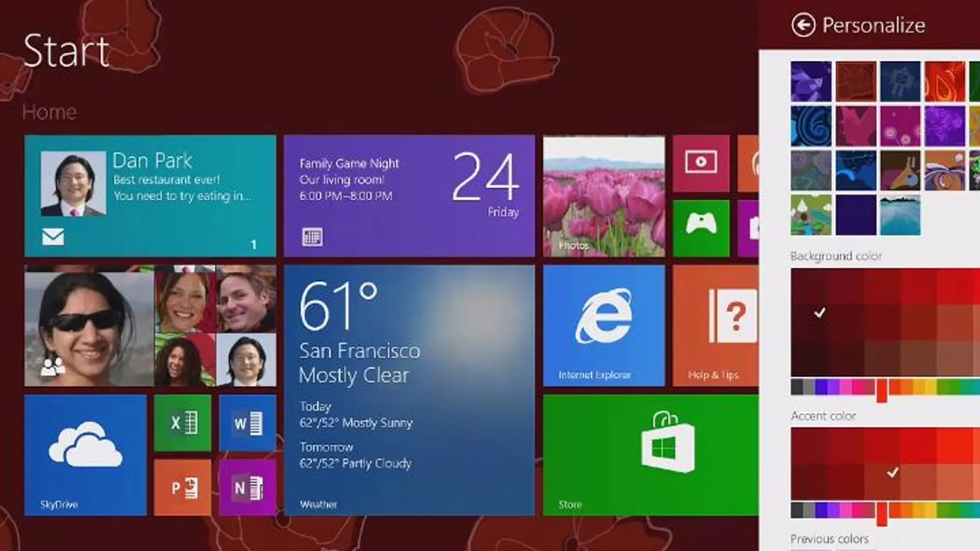980x551 pixels.
Task: Select the night sky stars background pattern
Action: point(856,171)
